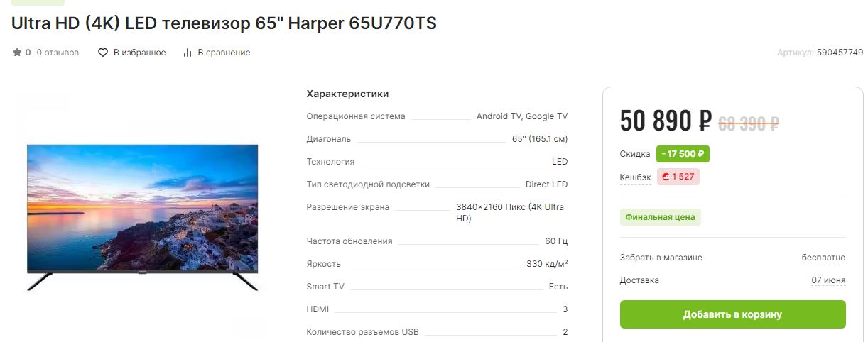Click the 1 527 cashback badge
The width and height of the screenshot is (868, 342).
pos(678,177)
